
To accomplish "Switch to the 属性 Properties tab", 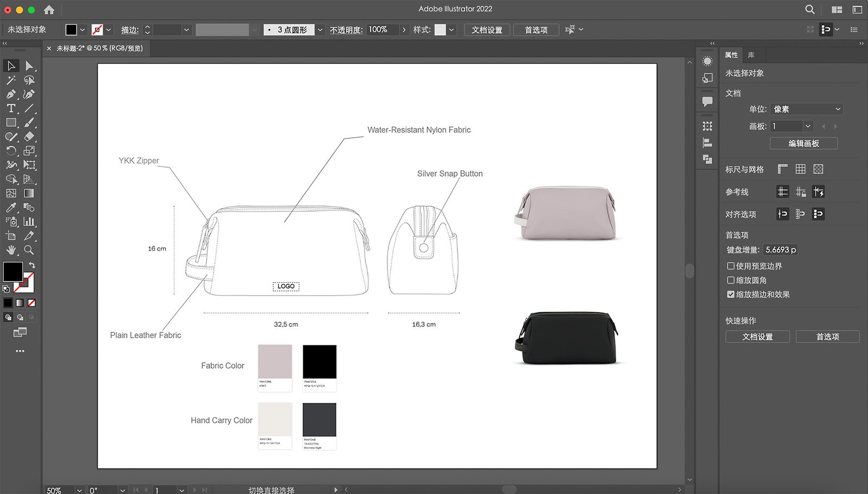I will coord(731,55).
